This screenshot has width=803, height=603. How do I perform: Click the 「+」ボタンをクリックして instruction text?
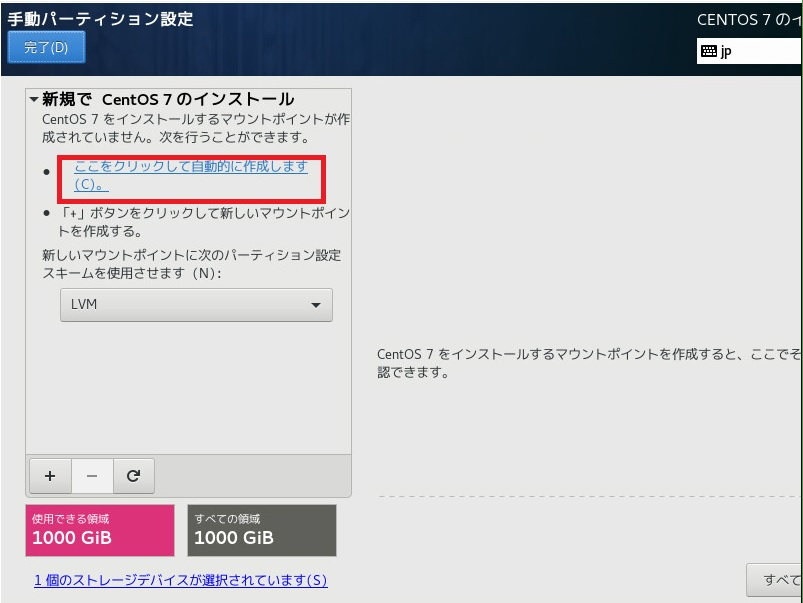pyautogui.click(x=204, y=222)
